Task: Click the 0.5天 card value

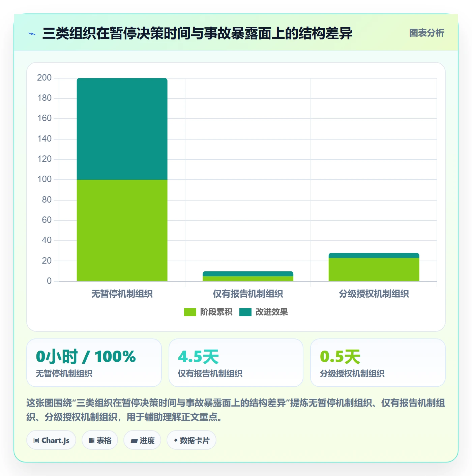Action: 340,357
